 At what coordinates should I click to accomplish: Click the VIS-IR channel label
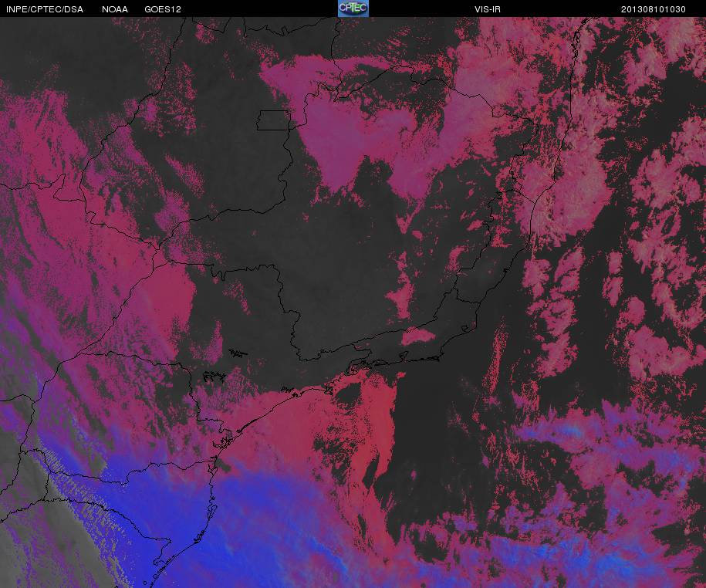click(x=488, y=9)
